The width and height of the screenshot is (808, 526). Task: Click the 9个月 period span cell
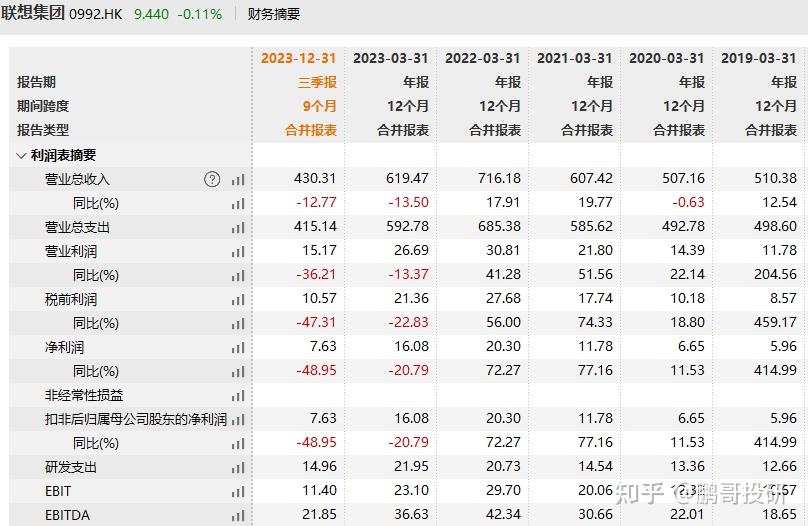tap(319, 106)
